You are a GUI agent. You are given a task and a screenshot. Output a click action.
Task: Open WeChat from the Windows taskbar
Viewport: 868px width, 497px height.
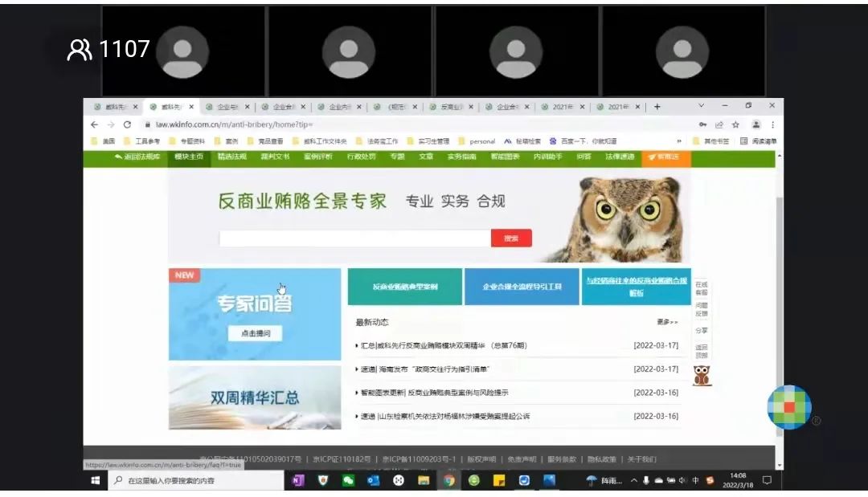click(348, 480)
